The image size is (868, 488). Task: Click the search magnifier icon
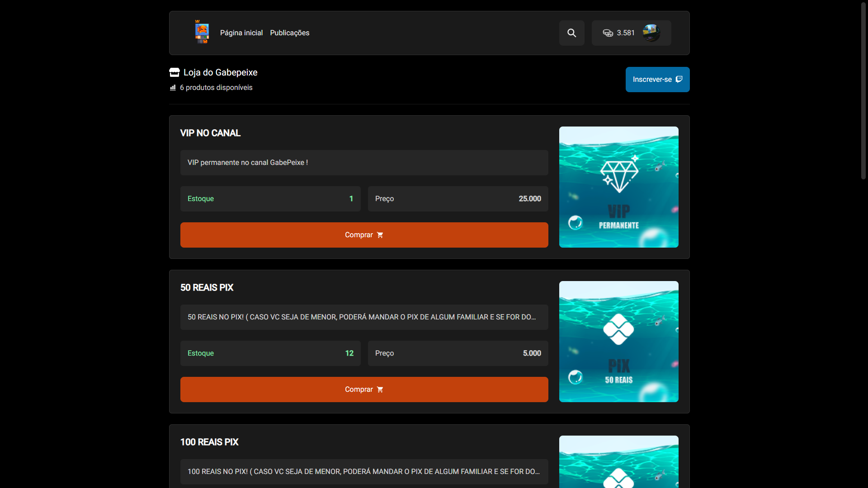tap(571, 33)
